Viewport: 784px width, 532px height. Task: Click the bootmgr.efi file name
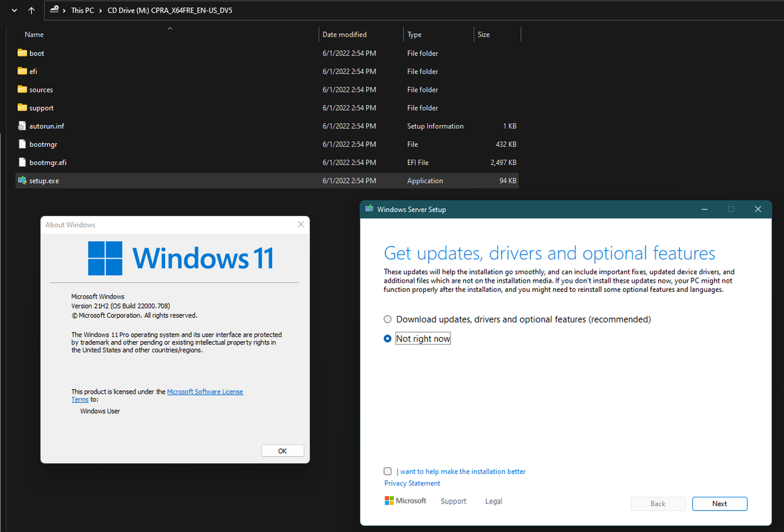click(x=47, y=162)
